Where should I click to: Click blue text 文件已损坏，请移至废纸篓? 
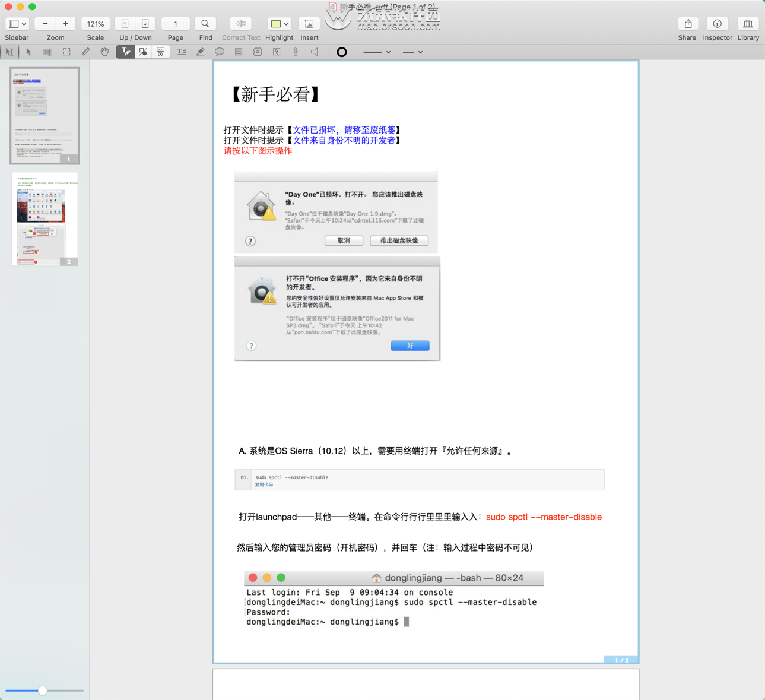pyautogui.click(x=344, y=130)
